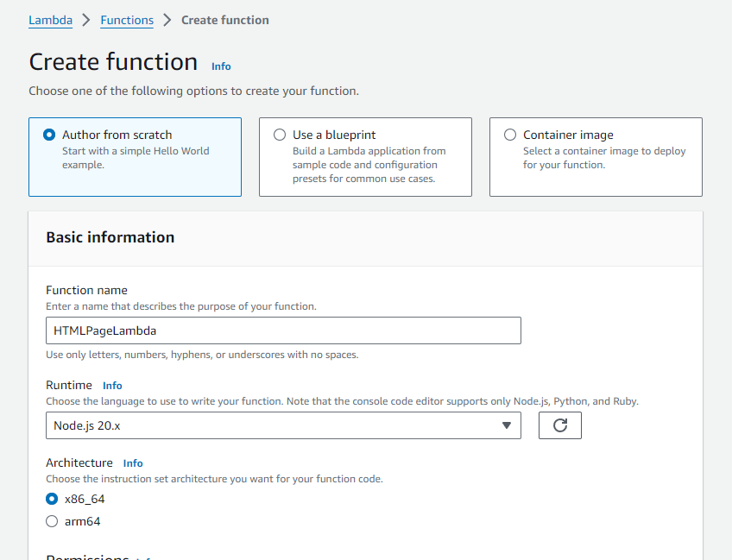Select the Container image option
The height and width of the screenshot is (560, 732).
point(509,135)
